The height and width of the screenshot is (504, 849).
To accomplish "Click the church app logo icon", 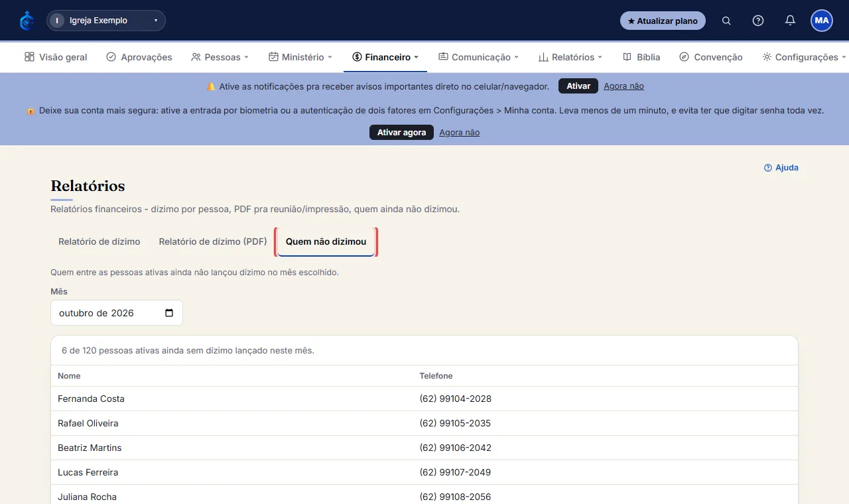I will [x=27, y=21].
